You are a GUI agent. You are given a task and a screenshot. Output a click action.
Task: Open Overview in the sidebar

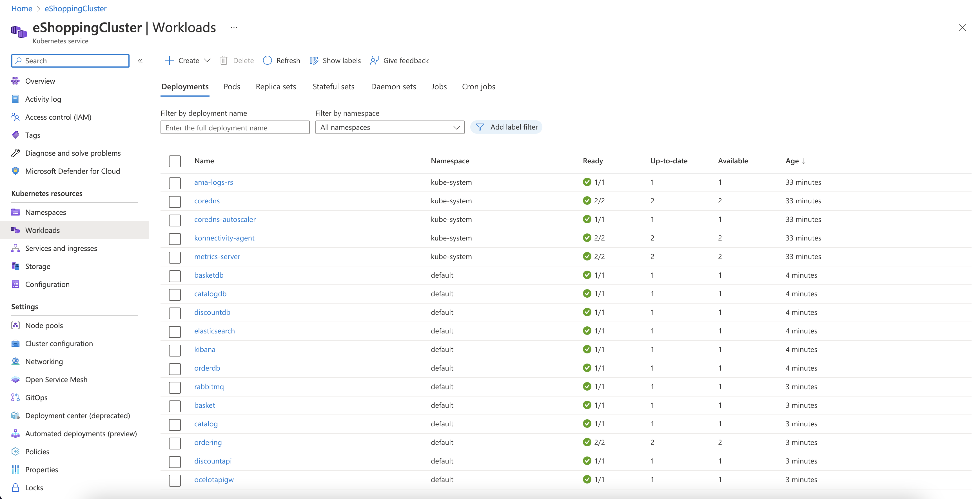point(40,81)
